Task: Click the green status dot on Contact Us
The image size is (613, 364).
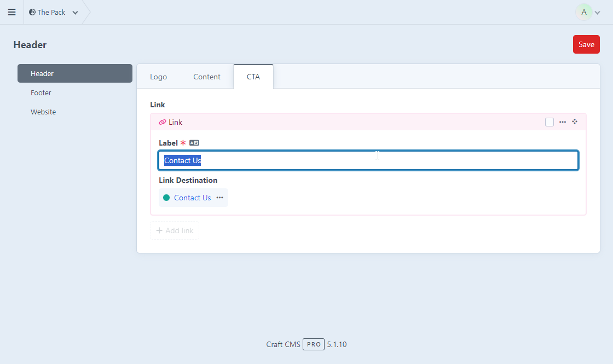Action: tap(166, 198)
